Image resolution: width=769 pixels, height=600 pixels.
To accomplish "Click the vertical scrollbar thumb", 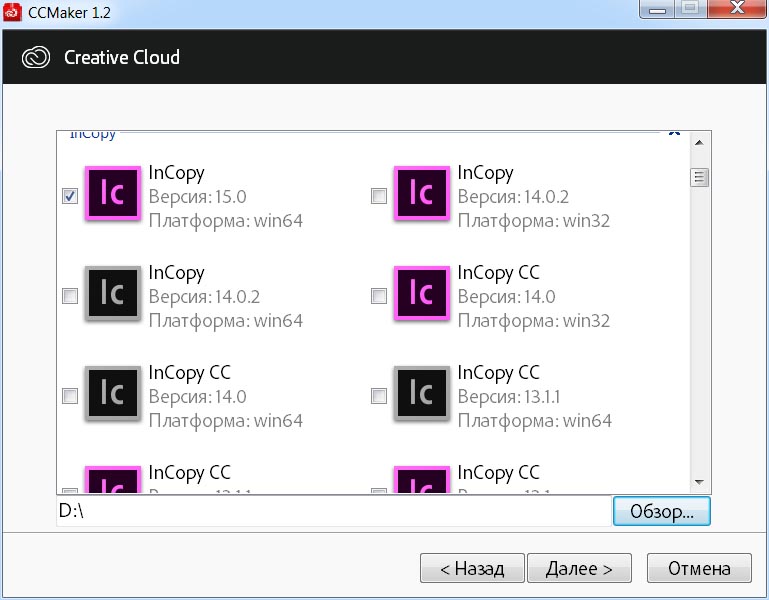I will click(x=699, y=178).
